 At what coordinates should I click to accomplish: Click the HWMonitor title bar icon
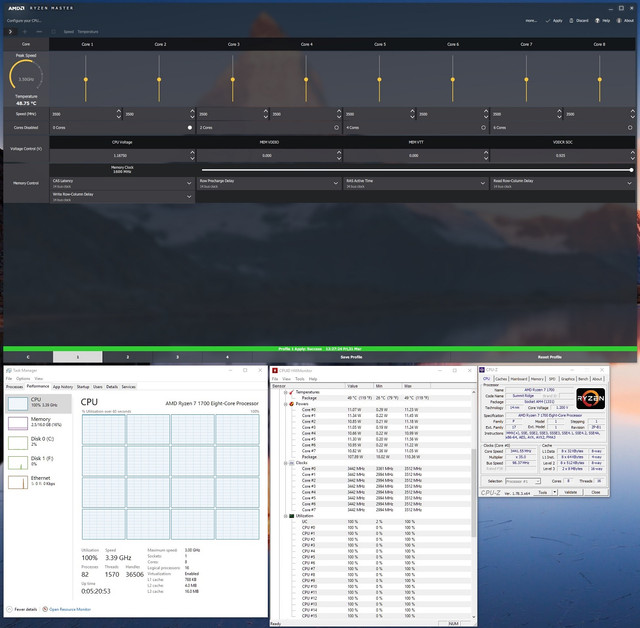275,371
